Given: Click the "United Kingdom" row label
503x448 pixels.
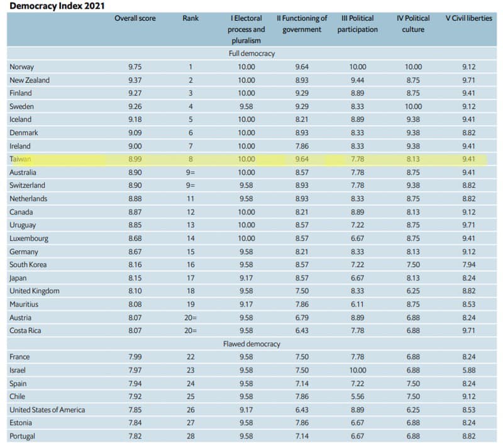Looking at the screenshot, I should [x=35, y=291].
